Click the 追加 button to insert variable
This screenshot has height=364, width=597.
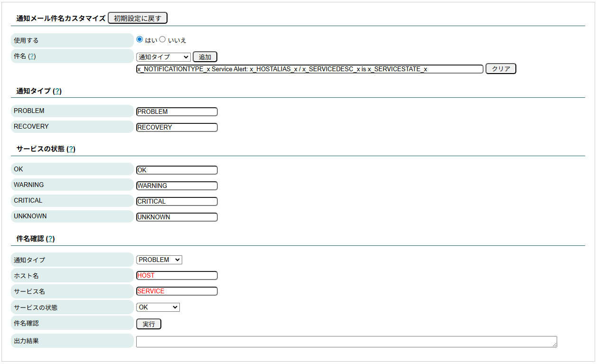(x=205, y=56)
